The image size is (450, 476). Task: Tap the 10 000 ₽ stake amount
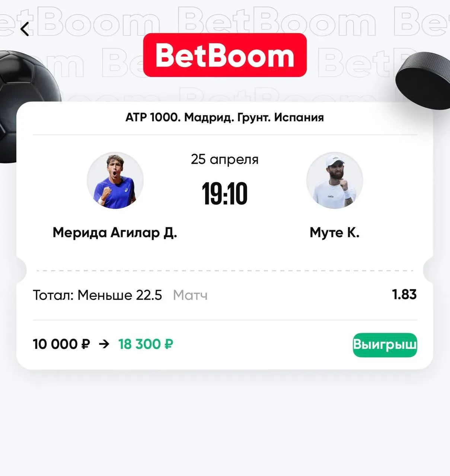click(61, 344)
